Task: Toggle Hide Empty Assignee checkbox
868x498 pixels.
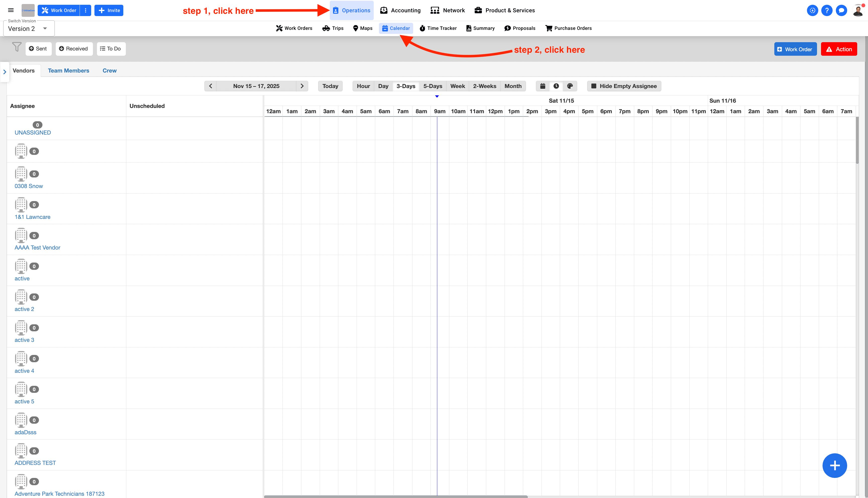Action: point(594,86)
